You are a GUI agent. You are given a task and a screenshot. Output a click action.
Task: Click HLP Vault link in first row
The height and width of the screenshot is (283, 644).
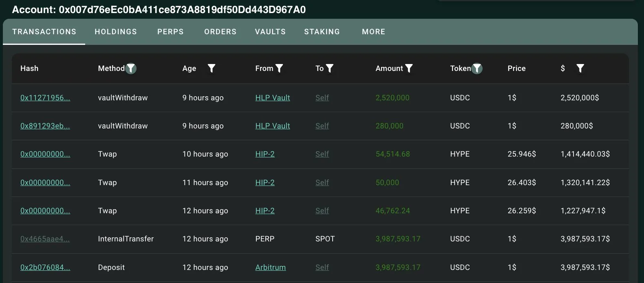272,98
